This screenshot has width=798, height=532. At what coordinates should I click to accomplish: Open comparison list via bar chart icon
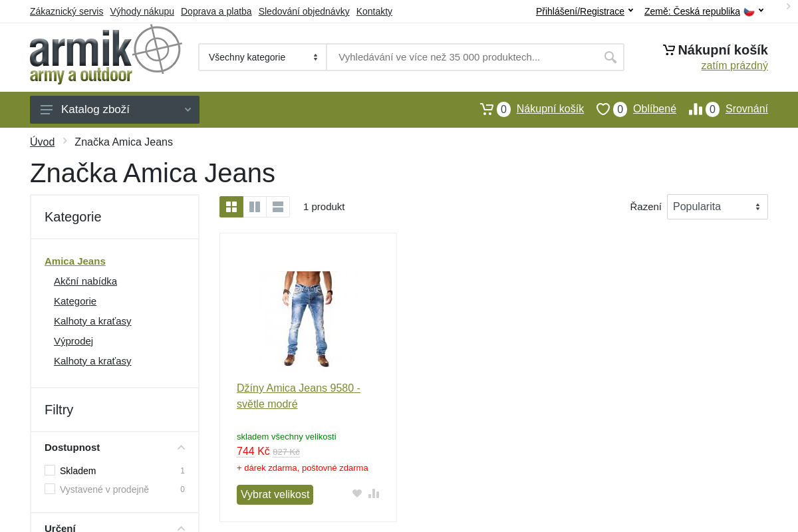696,108
